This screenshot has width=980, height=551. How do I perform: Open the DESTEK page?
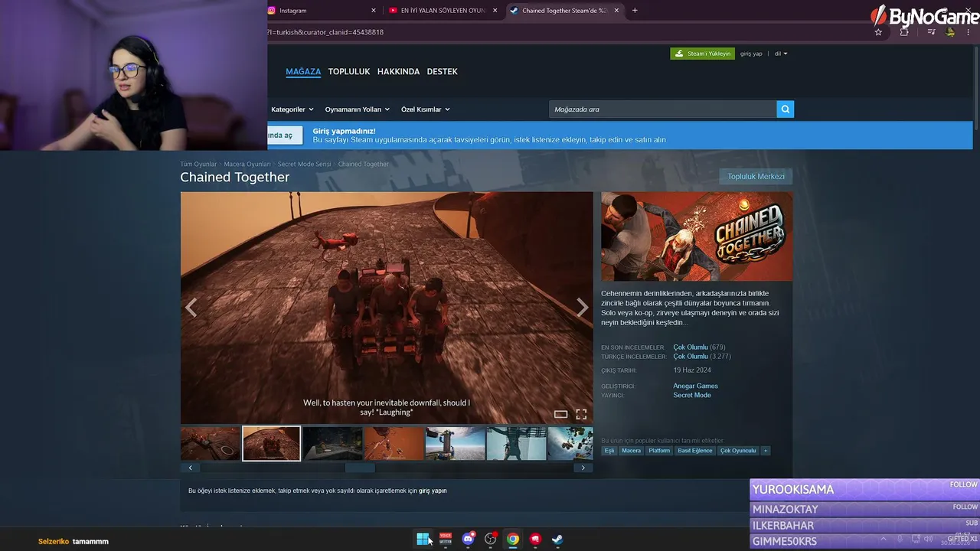442,71
